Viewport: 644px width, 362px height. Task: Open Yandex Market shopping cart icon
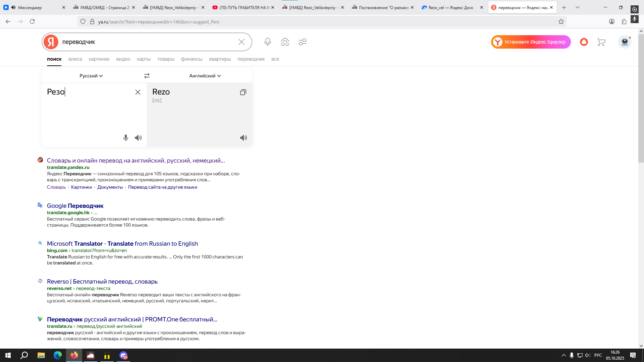point(601,42)
